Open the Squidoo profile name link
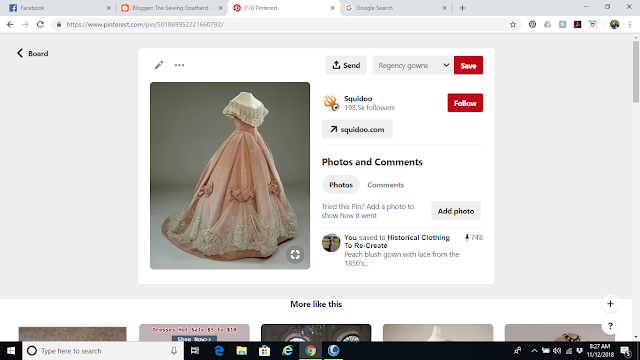 [358, 98]
